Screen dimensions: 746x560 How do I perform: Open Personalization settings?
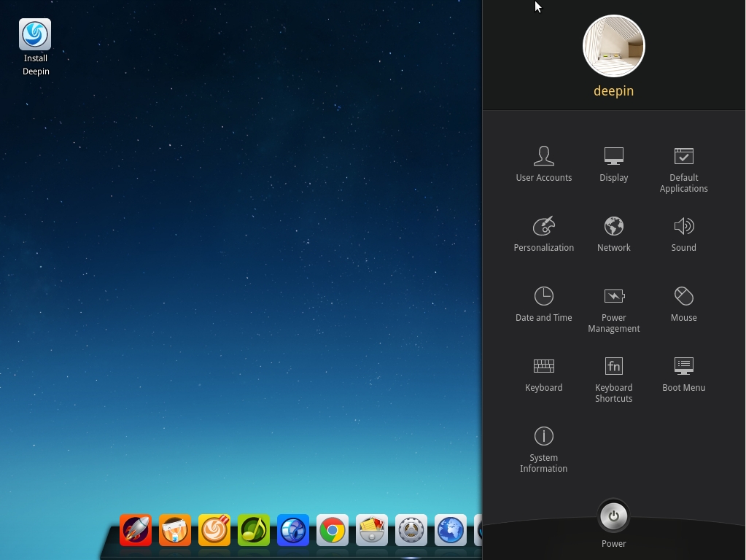[544, 233]
